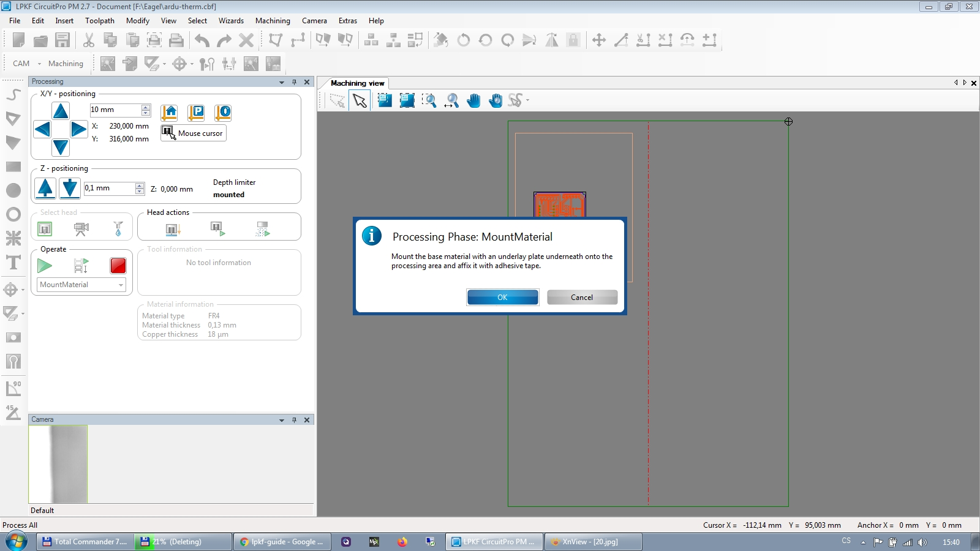Image resolution: width=980 pixels, height=551 pixels.
Task: Open the CAM toolbar dropdown arrow
Action: pos(39,64)
